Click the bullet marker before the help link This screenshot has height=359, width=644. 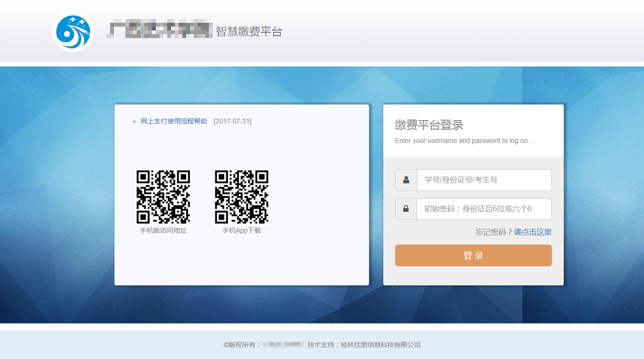point(134,122)
